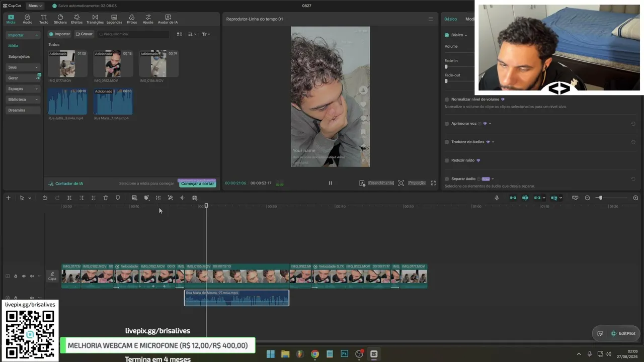Click the Importar media button
Screen dimensions: 644x362
[x=60, y=34]
